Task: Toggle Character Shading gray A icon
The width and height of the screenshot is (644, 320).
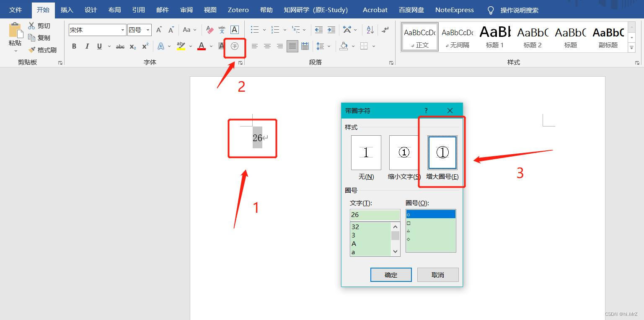Action: pos(221,46)
